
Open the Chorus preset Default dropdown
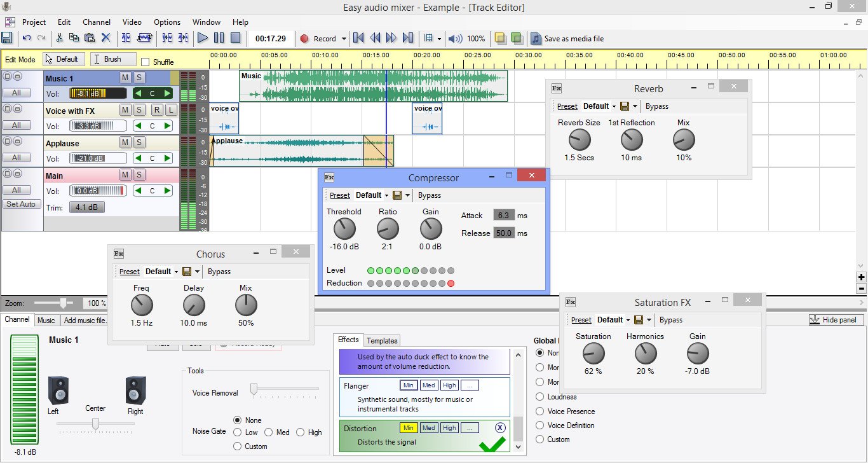pos(162,272)
